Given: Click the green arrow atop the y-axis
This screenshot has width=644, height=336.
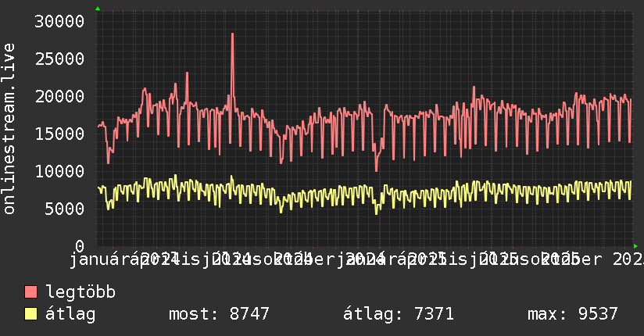Looking at the screenshot, I should (x=98, y=9).
